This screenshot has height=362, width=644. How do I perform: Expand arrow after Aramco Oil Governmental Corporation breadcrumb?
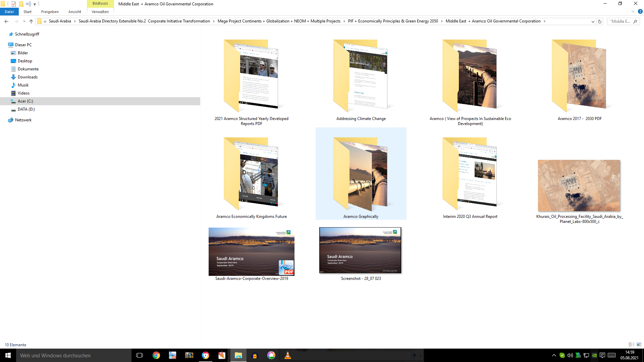544,21
